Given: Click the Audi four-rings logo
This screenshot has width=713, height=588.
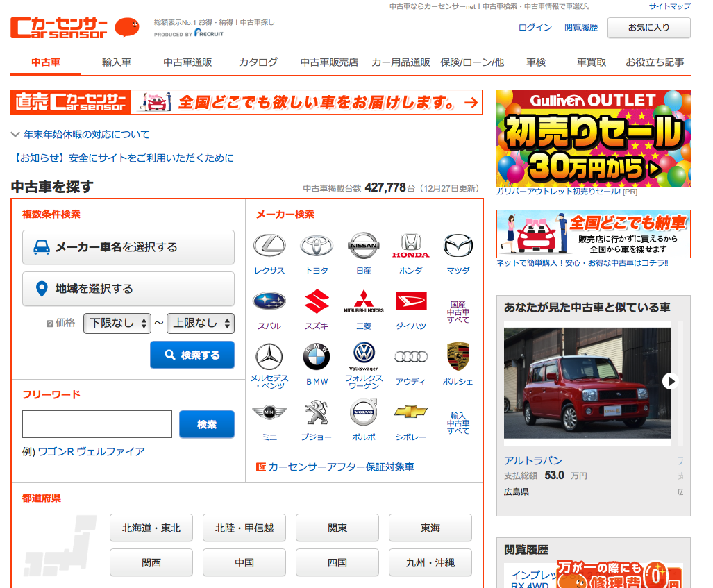Looking at the screenshot, I should (x=411, y=357).
